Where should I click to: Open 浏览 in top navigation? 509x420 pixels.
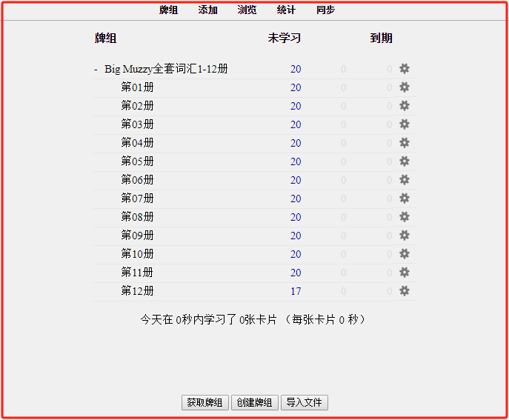247,10
